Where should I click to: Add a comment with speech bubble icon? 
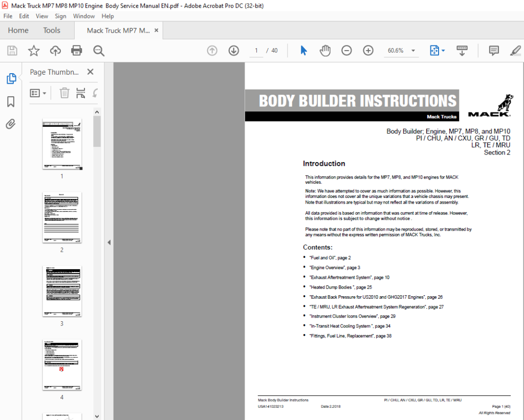[x=494, y=51]
